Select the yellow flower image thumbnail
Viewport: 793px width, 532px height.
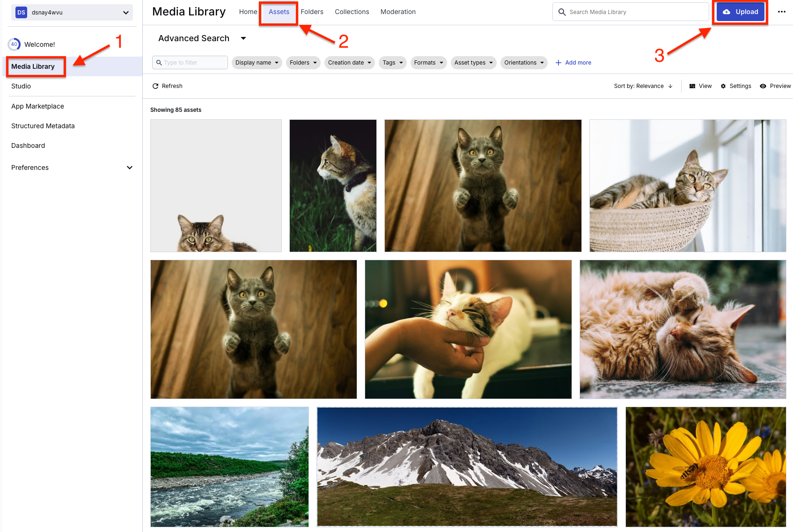(x=705, y=466)
